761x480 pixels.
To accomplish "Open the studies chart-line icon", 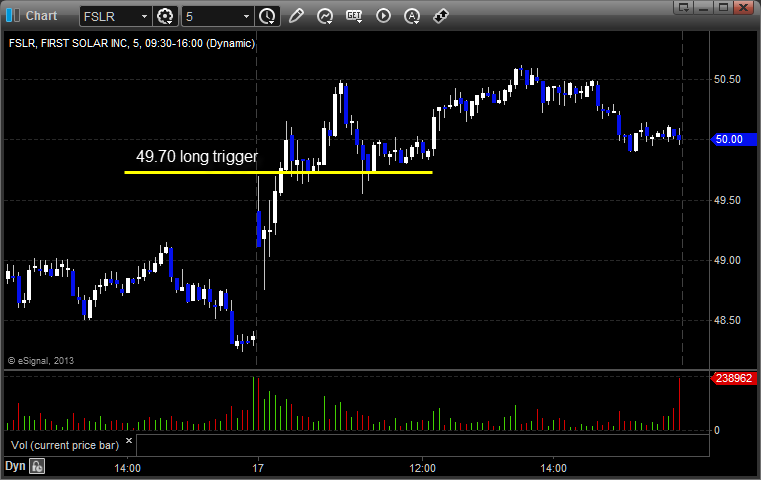I will click(x=325, y=16).
